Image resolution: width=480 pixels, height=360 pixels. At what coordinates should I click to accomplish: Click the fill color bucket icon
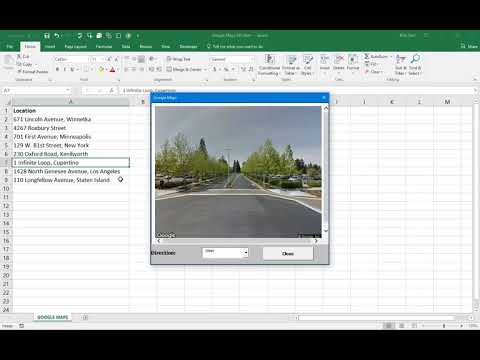click(x=101, y=69)
